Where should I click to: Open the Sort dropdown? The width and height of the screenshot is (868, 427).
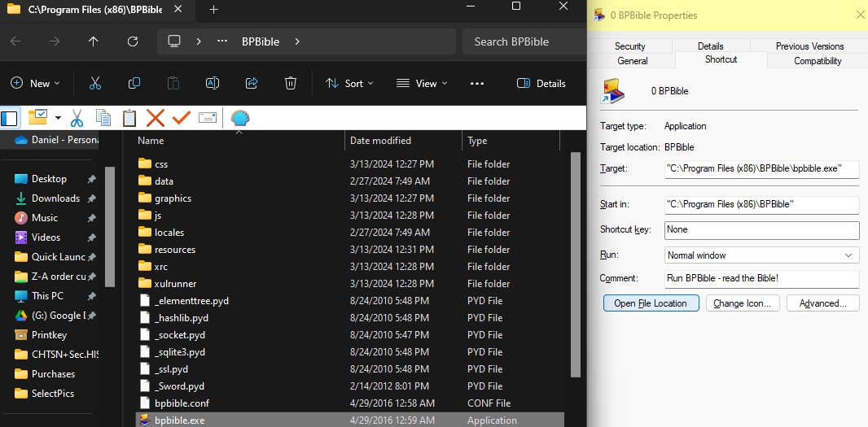(349, 84)
